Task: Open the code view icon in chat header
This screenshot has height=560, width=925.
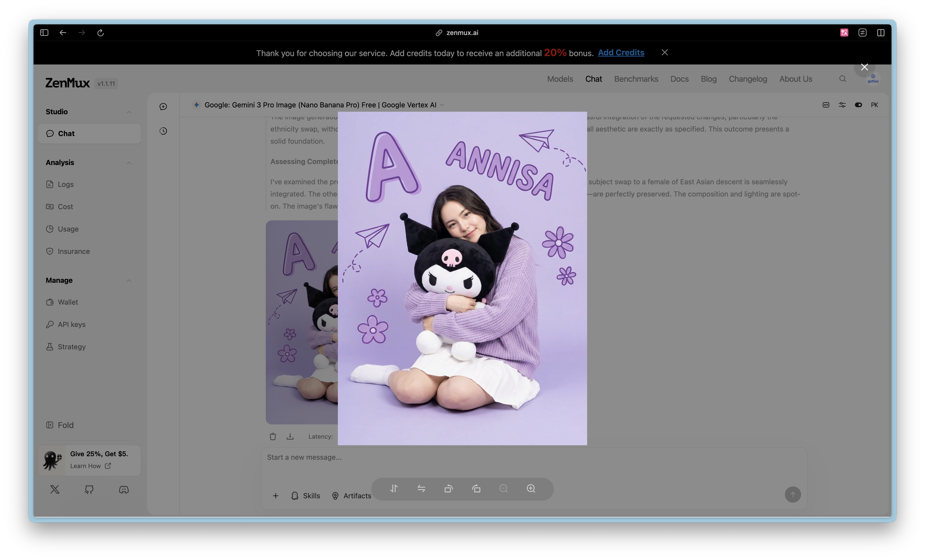Action: (x=826, y=105)
